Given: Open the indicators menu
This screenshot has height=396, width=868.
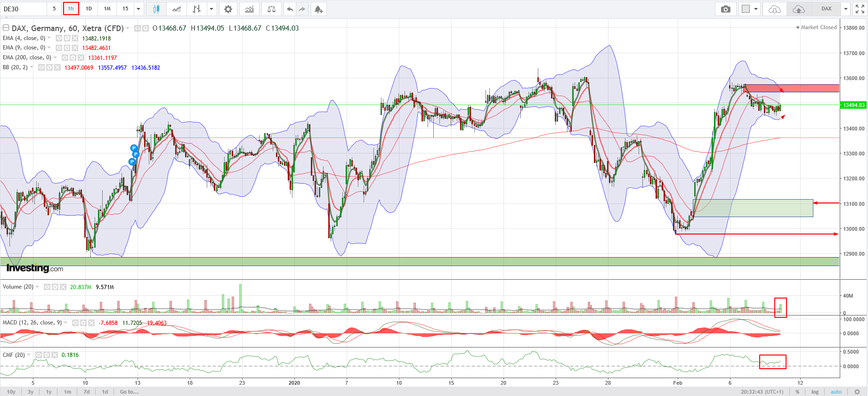Looking at the screenshot, I should click(x=250, y=9).
